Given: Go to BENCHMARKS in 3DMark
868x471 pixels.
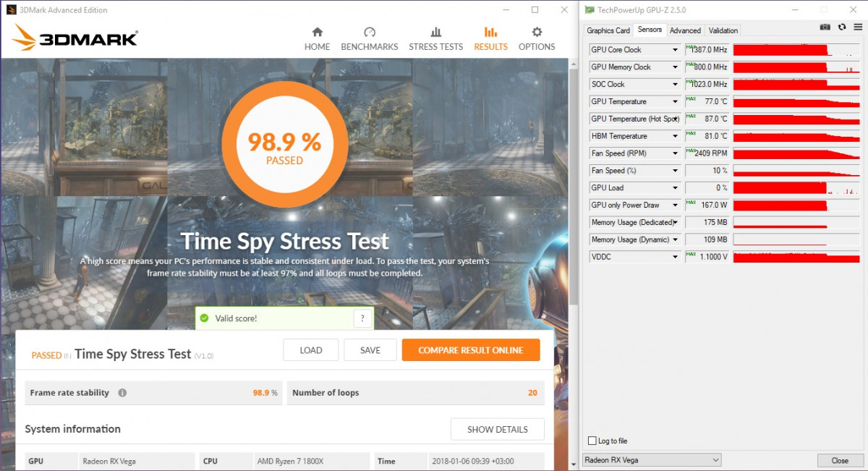Looking at the screenshot, I should (370, 39).
